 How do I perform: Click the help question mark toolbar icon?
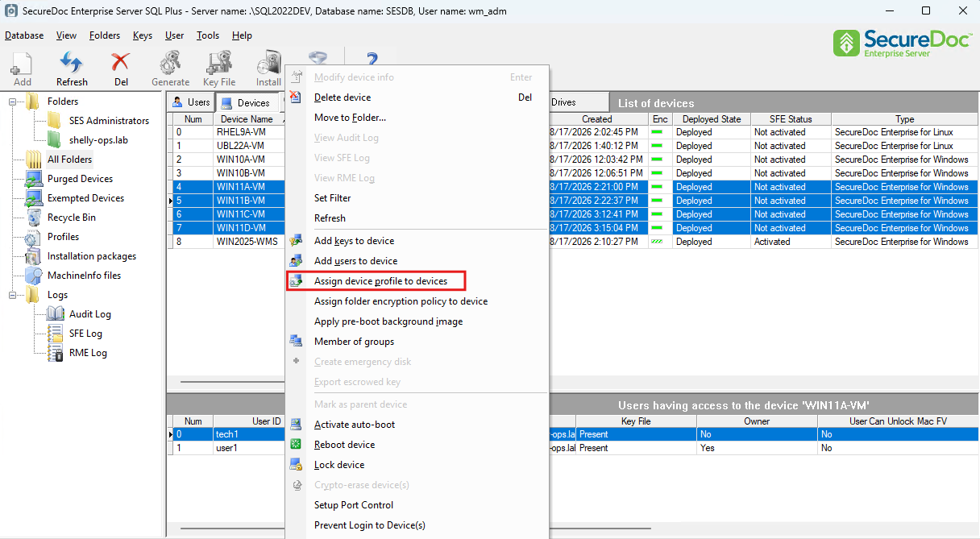tap(372, 60)
